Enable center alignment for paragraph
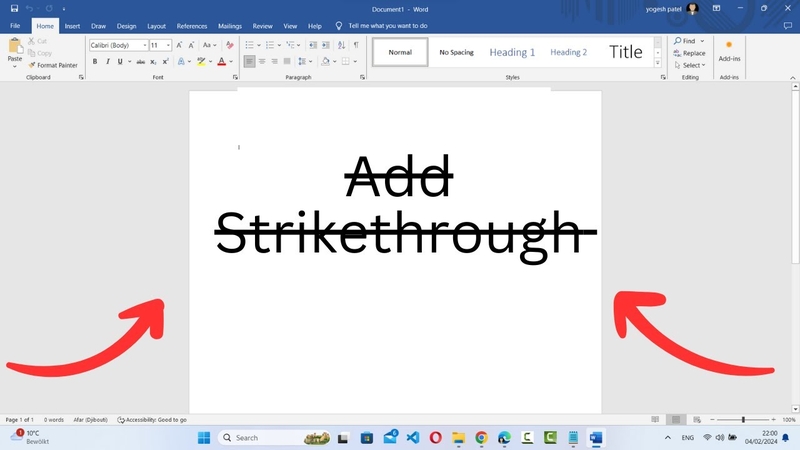The image size is (800, 450). [262, 61]
